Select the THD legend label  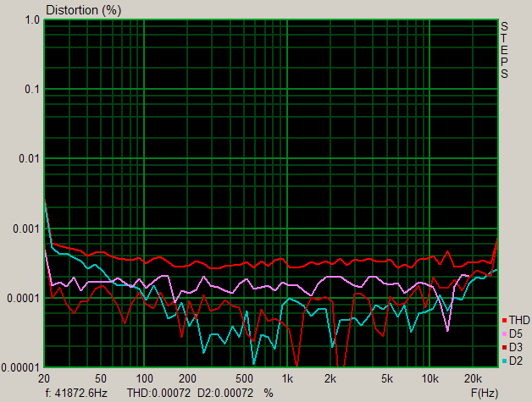pyautogui.click(x=518, y=321)
